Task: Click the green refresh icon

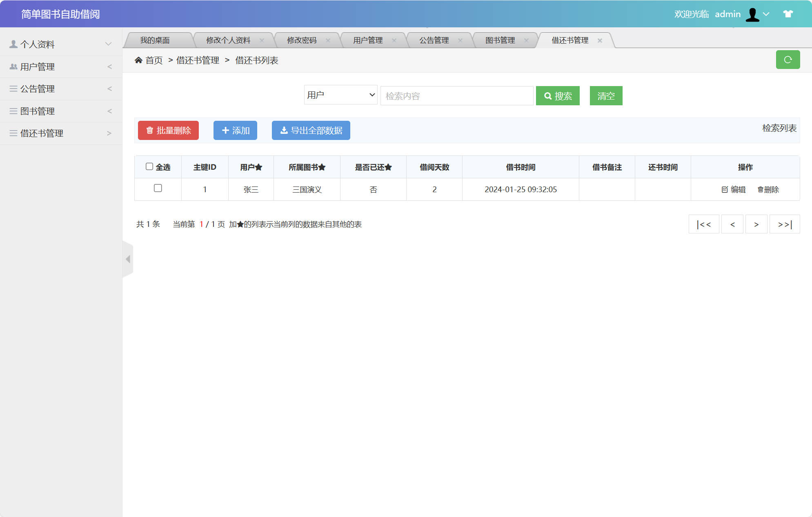Action: pos(788,60)
